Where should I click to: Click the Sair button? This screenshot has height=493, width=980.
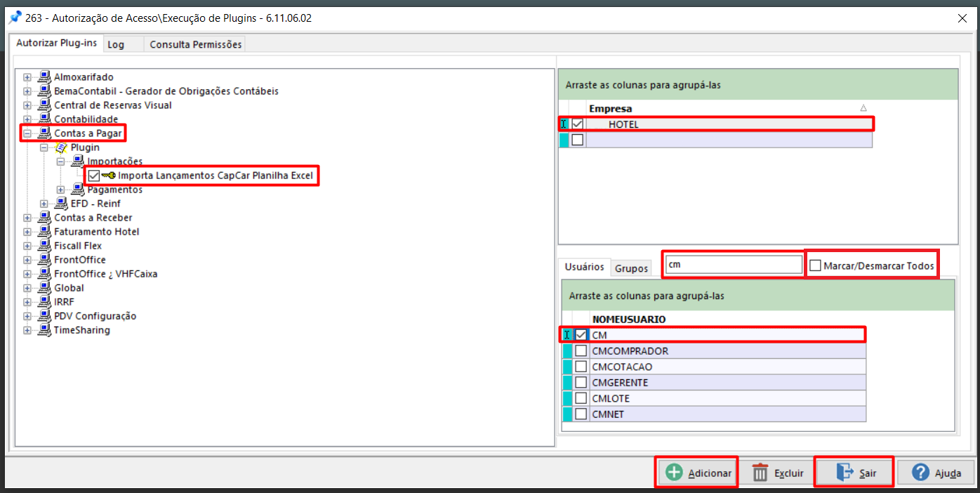(854, 473)
